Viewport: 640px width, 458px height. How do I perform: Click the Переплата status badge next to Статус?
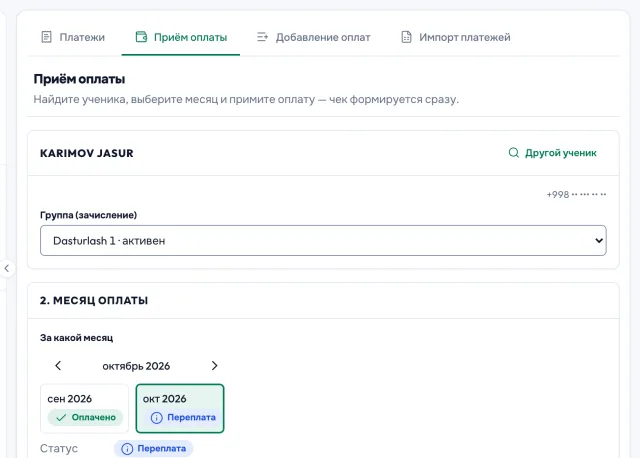(x=153, y=448)
